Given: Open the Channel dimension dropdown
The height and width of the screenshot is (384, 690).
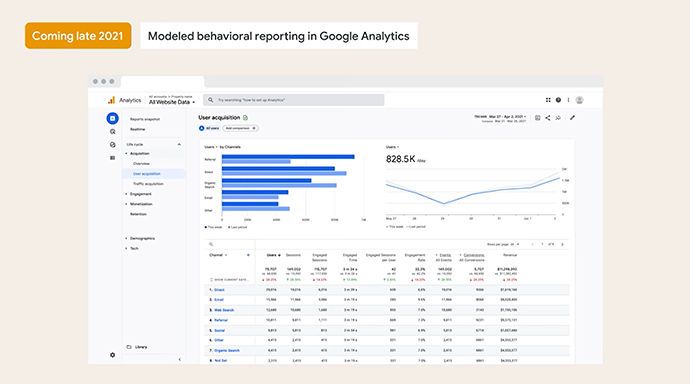Looking at the screenshot, I should click(218, 255).
